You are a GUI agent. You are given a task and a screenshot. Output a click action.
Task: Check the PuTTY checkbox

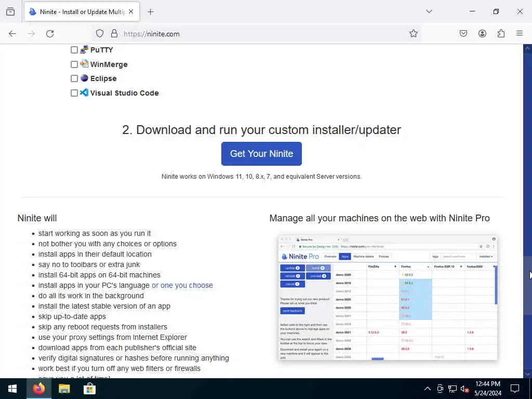click(x=74, y=50)
